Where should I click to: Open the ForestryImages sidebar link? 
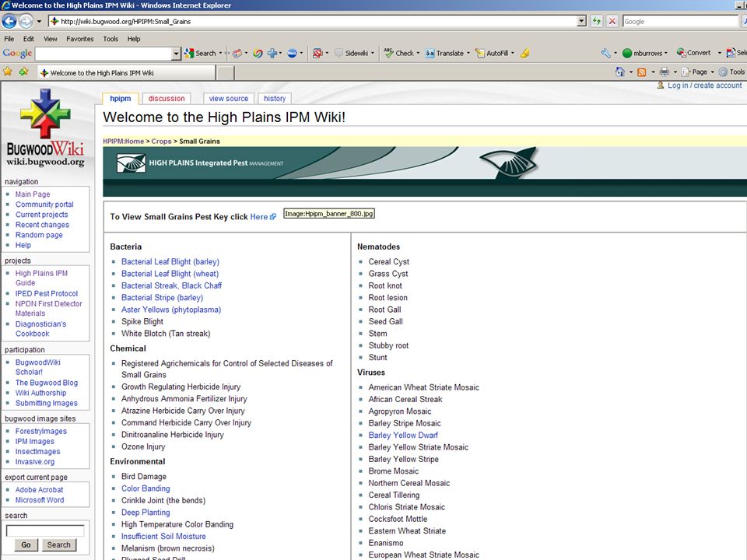41,432
